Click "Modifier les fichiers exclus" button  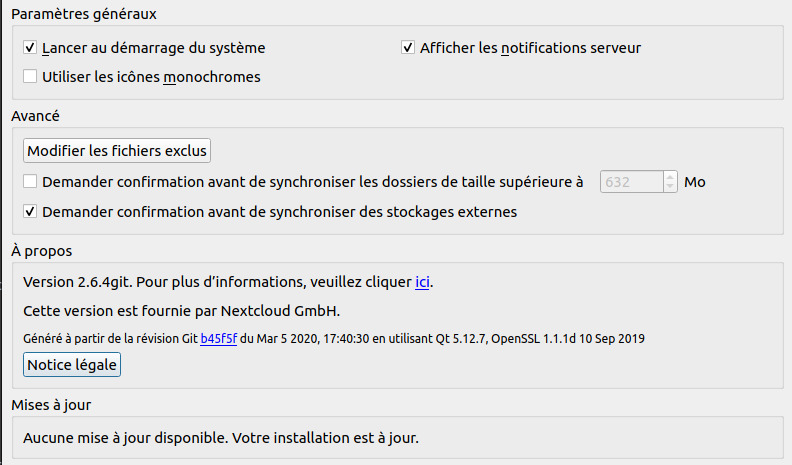tap(117, 151)
